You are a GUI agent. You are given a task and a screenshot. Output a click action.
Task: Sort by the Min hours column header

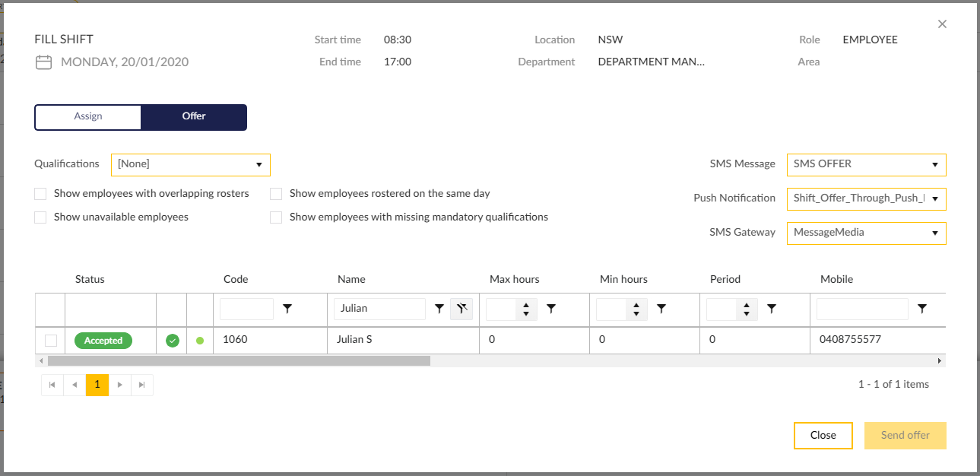click(623, 279)
